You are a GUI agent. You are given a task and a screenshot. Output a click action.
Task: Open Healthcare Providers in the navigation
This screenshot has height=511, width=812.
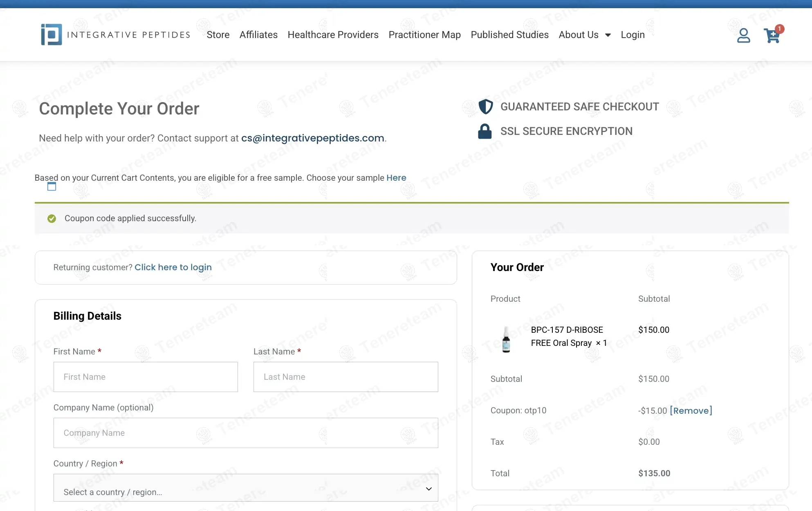pos(333,35)
